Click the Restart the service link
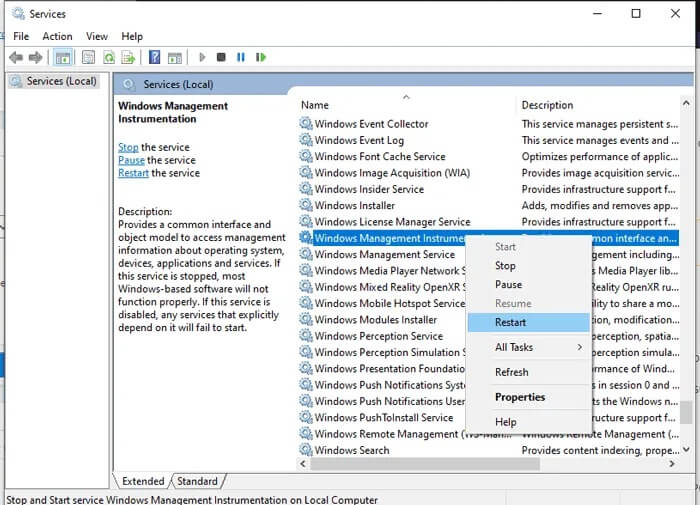The image size is (700, 505). (133, 173)
